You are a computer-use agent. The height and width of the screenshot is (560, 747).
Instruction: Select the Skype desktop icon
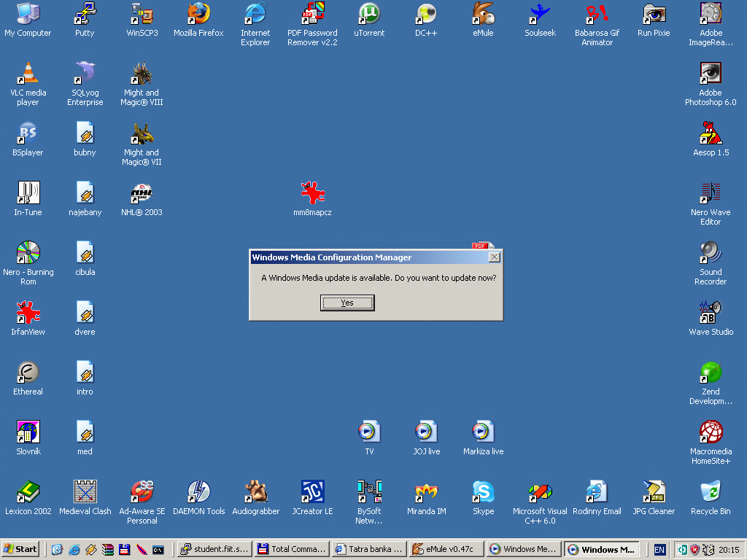tap(483, 493)
